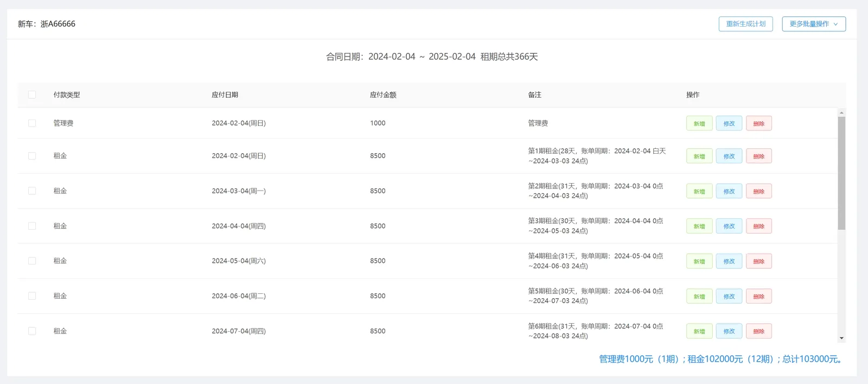Viewport: 868px width, 384px height.
Task: Check the 2024-02-04 租金 row checkbox
Action: 32,156
